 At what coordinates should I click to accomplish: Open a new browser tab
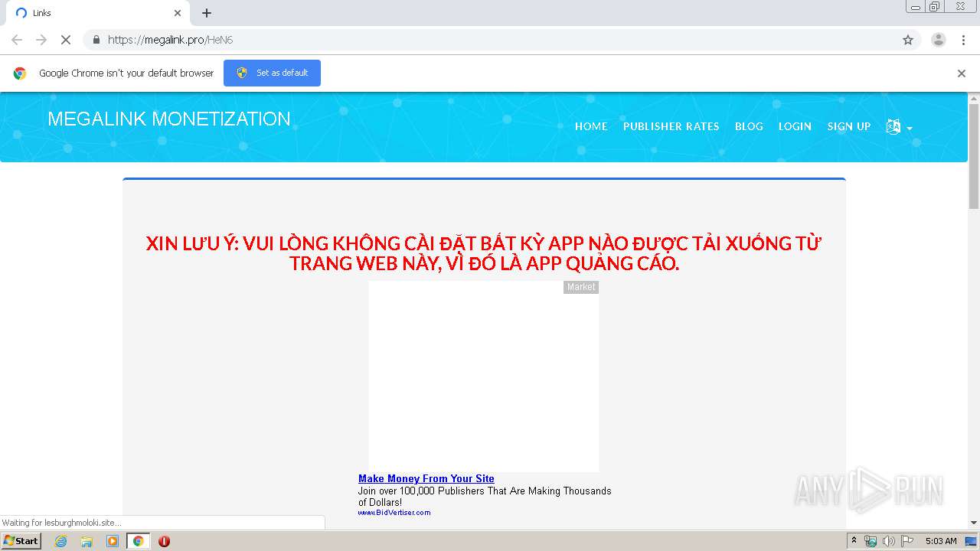(207, 13)
